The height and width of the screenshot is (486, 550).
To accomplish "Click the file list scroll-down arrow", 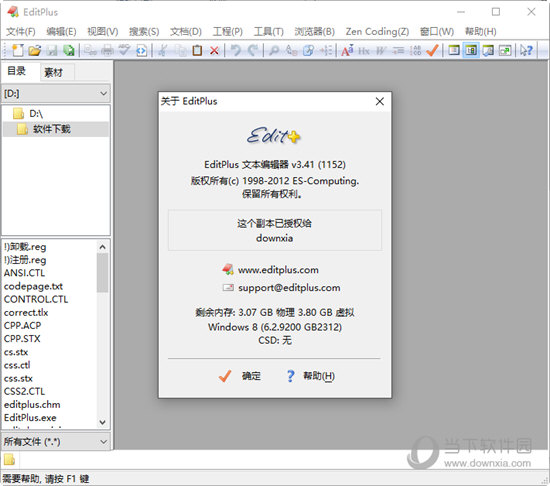I will (x=102, y=422).
